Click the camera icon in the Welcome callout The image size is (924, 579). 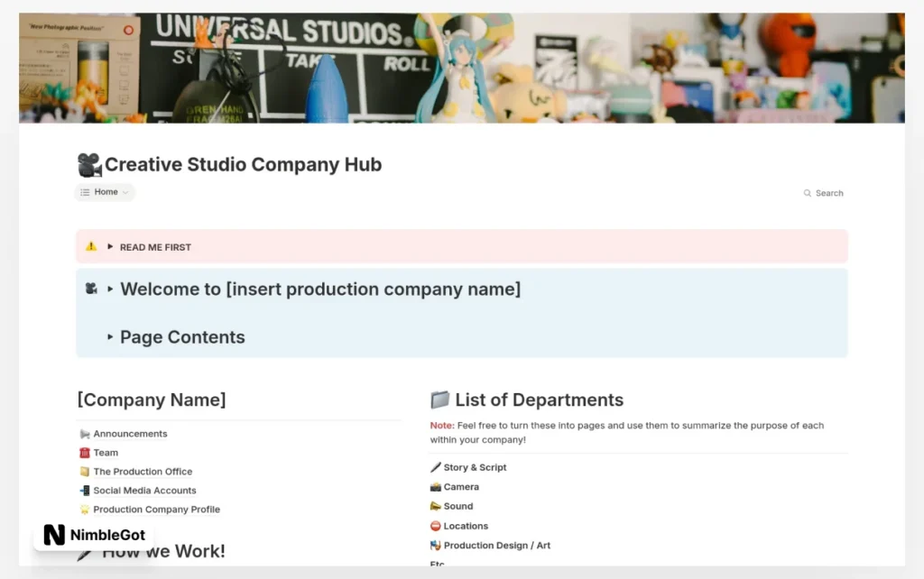[x=91, y=289]
